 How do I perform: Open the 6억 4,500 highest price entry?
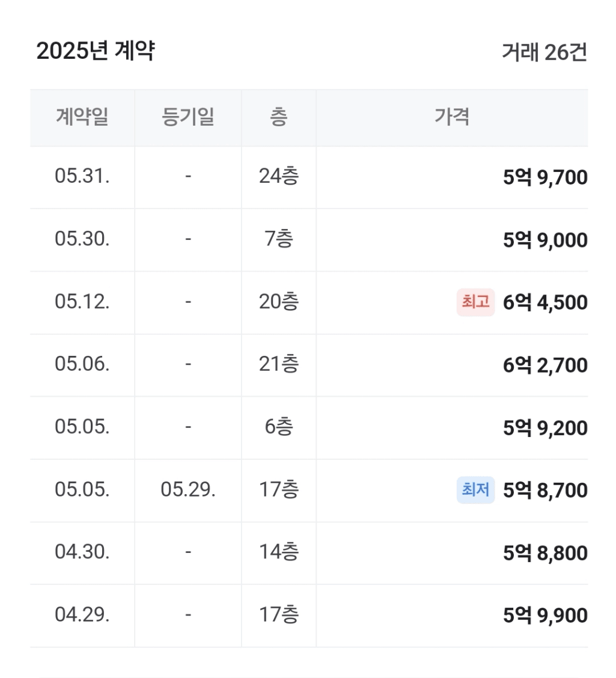[x=545, y=303]
